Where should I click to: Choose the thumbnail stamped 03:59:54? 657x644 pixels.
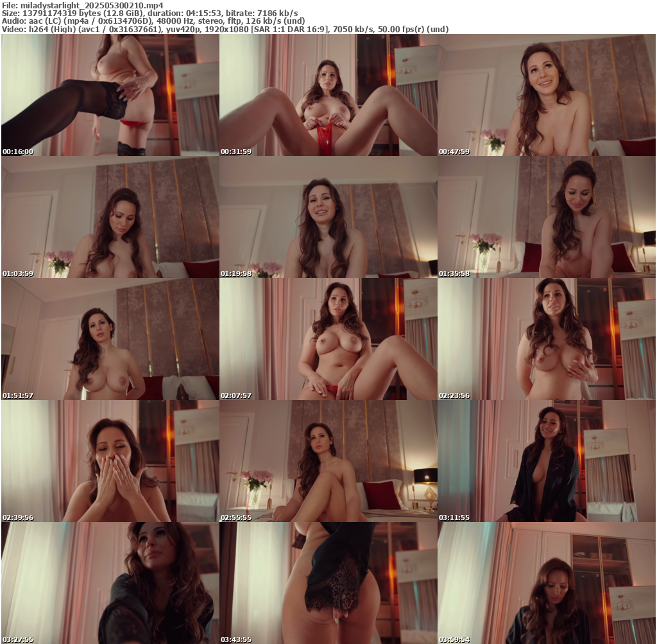[547, 583]
